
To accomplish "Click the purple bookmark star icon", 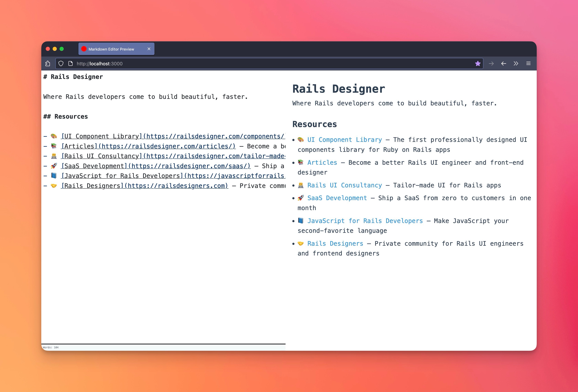I will [x=478, y=64].
